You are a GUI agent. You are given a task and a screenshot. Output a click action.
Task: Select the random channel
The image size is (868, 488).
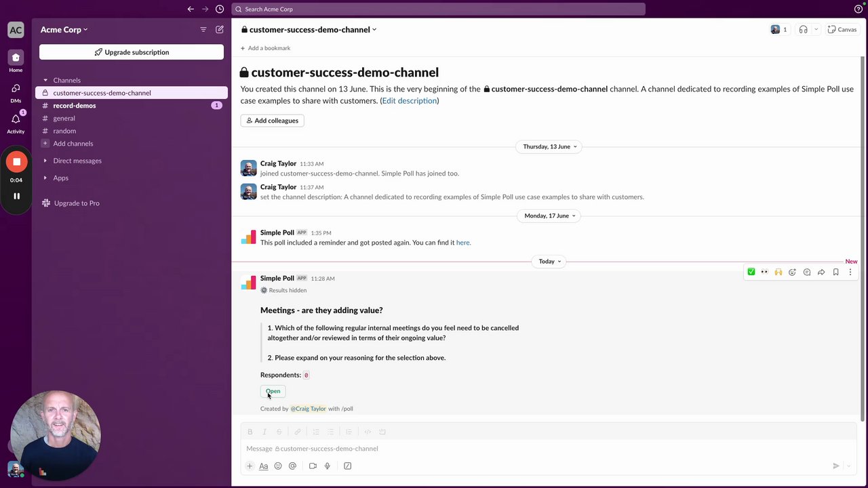(x=132, y=131)
